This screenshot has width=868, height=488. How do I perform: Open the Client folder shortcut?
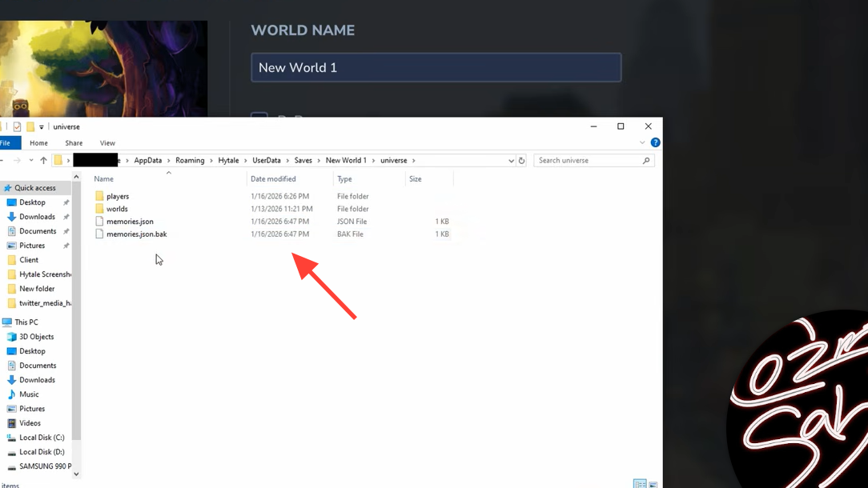point(29,260)
